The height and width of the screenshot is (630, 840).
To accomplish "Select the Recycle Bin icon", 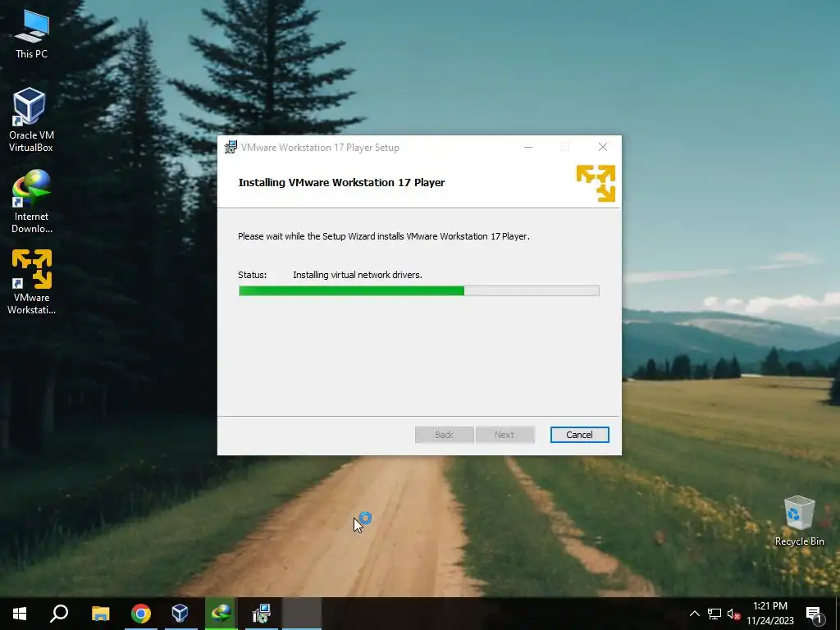I will (x=799, y=521).
